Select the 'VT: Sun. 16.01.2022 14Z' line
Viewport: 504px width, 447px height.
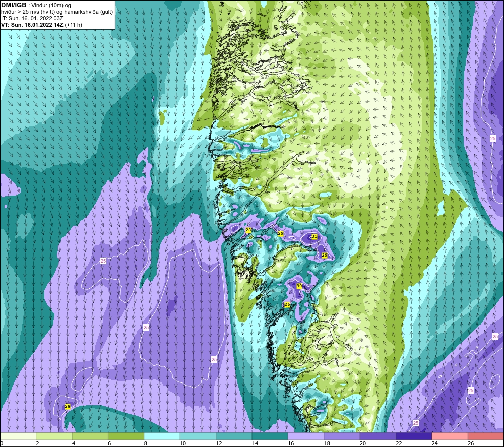32,25
